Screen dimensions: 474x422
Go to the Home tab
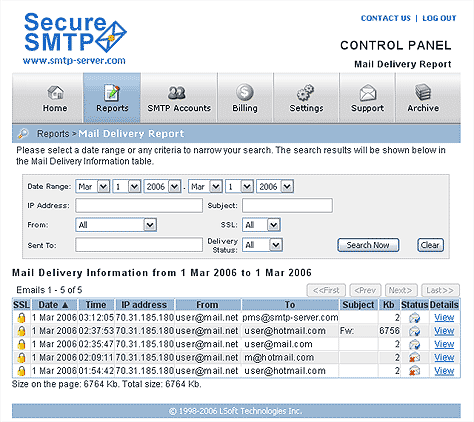(x=48, y=98)
